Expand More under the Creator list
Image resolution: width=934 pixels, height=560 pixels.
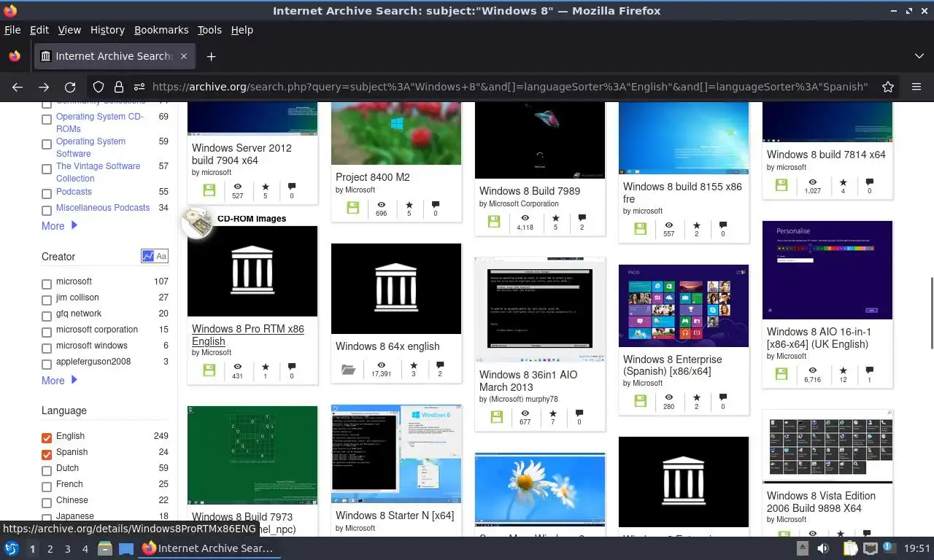coord(59,381)
